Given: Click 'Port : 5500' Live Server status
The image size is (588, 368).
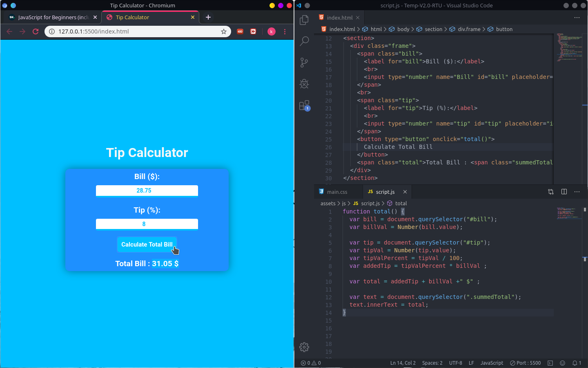Looking at the screenshot, I should 525,363.
